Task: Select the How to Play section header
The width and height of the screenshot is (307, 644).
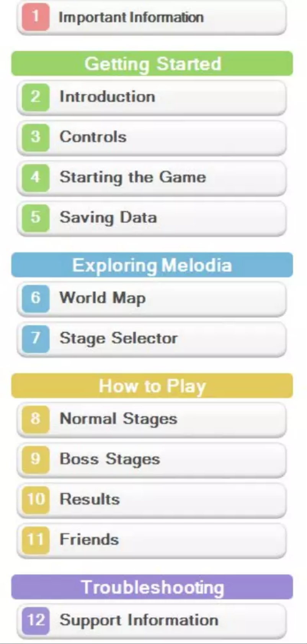Action: (x=153, y=386)
